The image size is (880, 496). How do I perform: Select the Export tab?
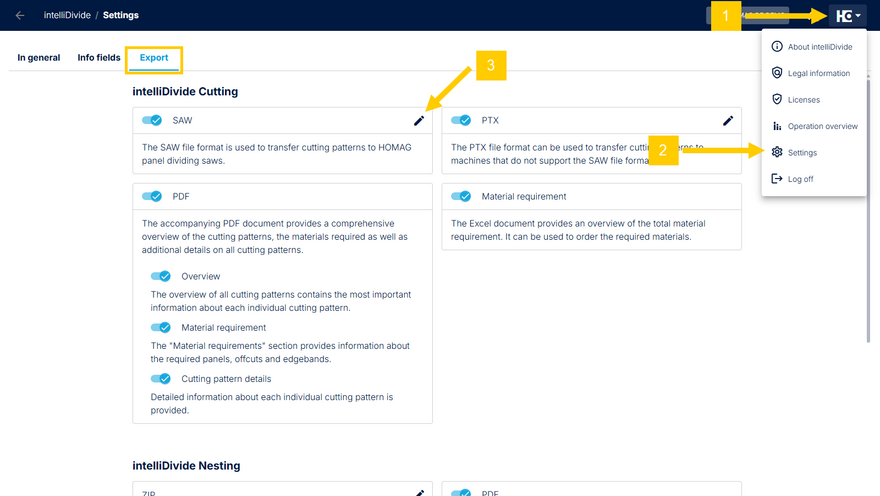tap(154, 58)
